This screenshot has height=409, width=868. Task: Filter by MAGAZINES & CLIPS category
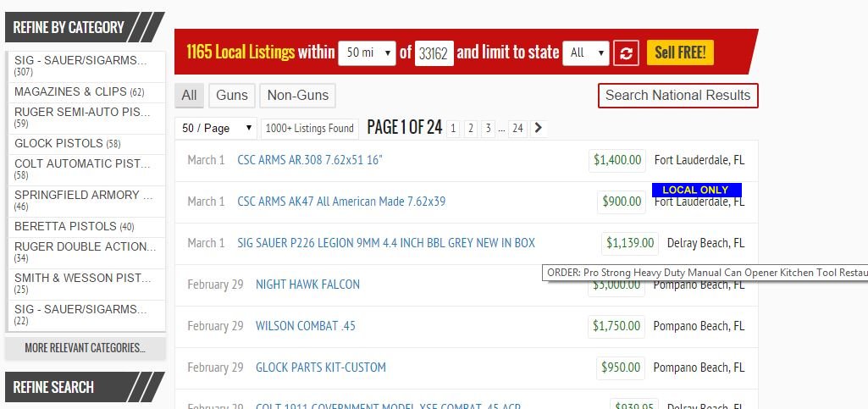point(79,91)
